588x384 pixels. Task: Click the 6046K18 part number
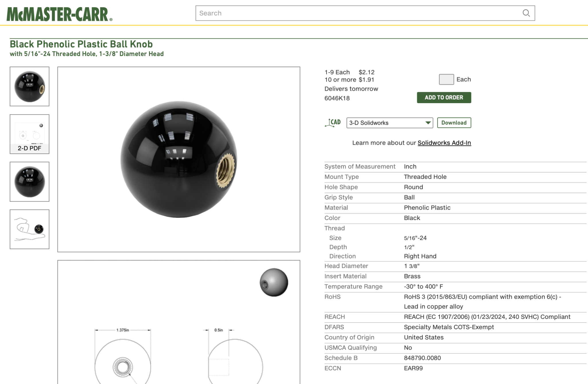click(337, 98)
